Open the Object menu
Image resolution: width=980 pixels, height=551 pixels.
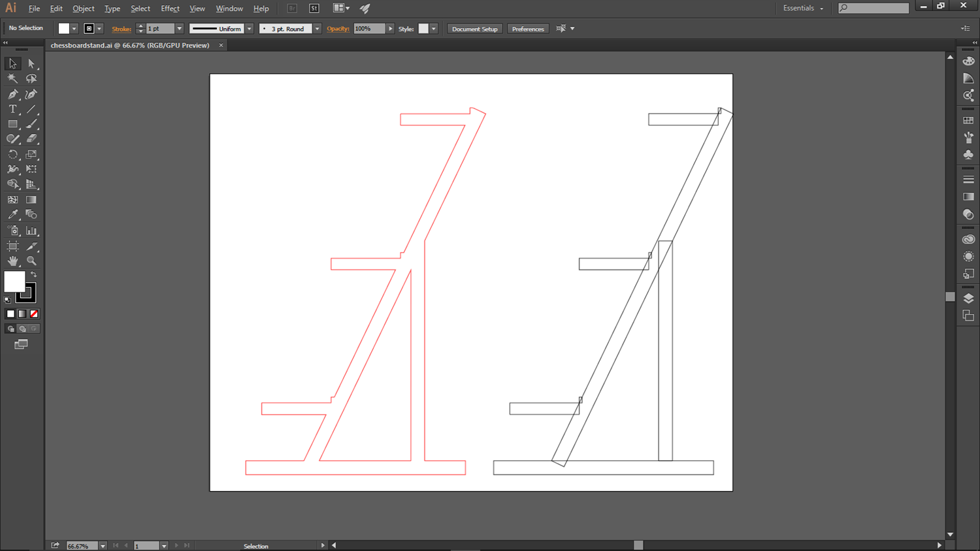click(x=84, y=8)
